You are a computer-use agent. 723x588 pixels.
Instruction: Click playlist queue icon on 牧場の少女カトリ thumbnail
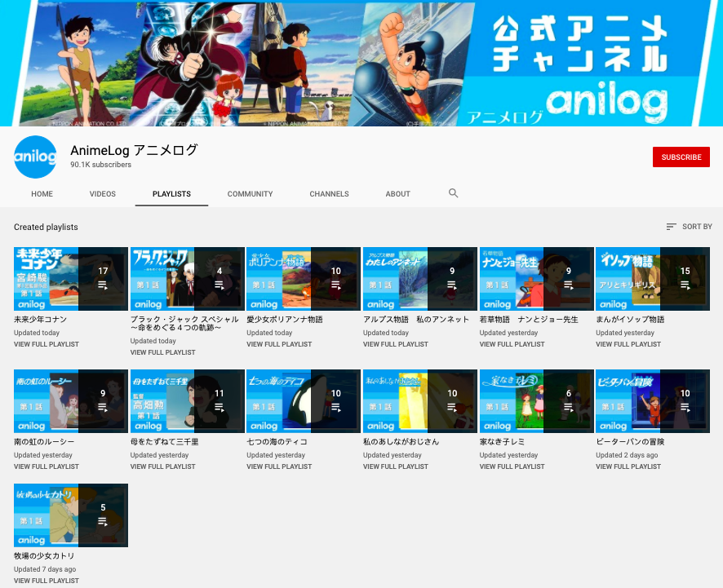click(x=103, y=522)
